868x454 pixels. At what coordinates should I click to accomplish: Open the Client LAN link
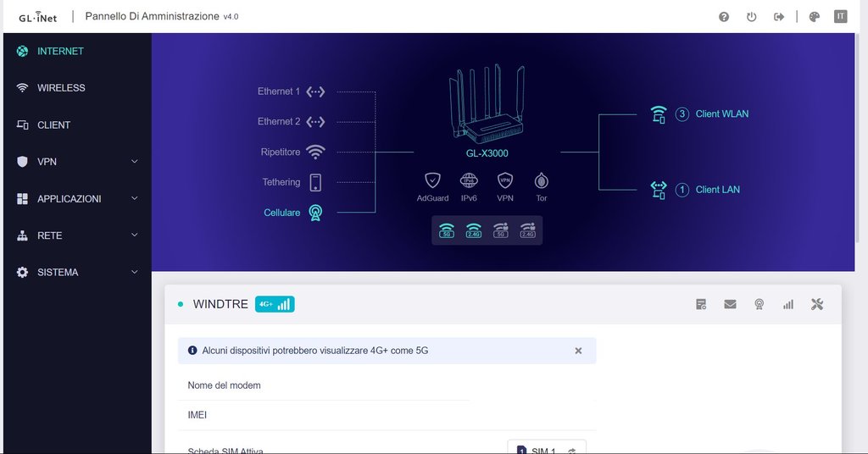pos(717,190)
